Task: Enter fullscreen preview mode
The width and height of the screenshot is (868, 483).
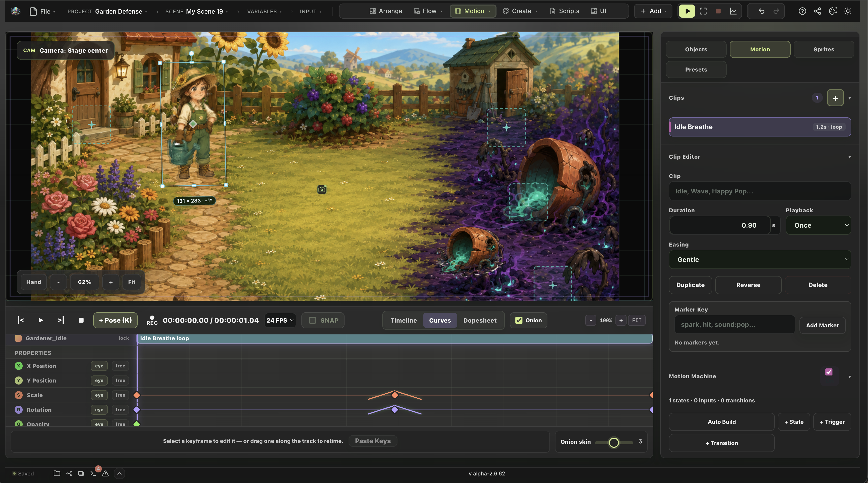Action: tap(703, 11)
